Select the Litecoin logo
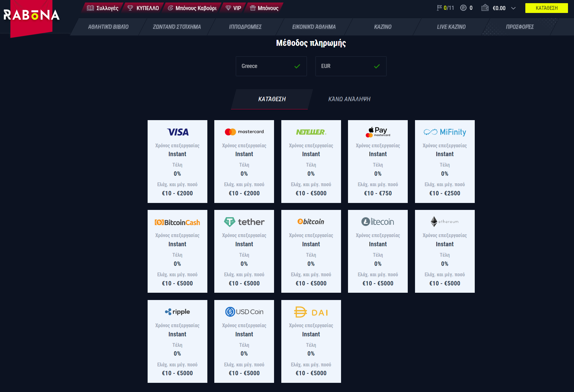The height and width of the screenshot is (392, 574). pos(378,222)
